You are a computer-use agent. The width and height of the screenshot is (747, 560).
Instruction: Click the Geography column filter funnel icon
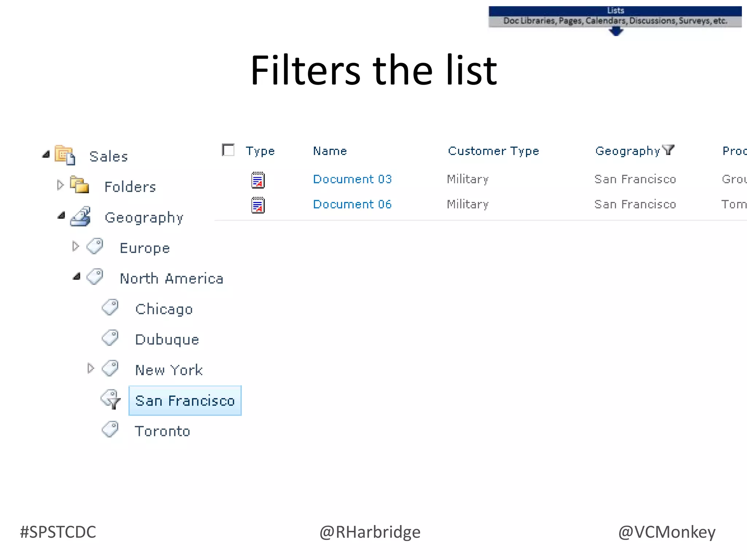click(x=668, y=150)
